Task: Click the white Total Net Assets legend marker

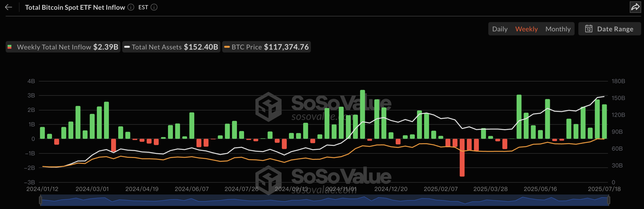Action: [127, 47]
